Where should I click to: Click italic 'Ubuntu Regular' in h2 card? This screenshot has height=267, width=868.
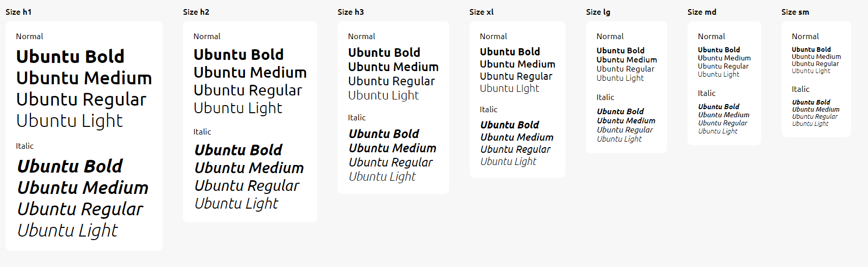247,186
